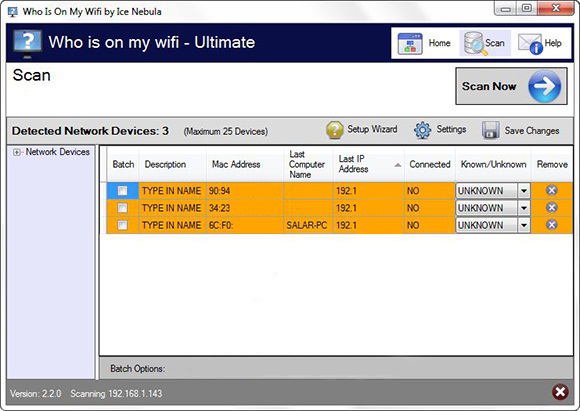Click the Detected Network Devices: 3 label
This screenshot has height=411, width=580.
90,131
